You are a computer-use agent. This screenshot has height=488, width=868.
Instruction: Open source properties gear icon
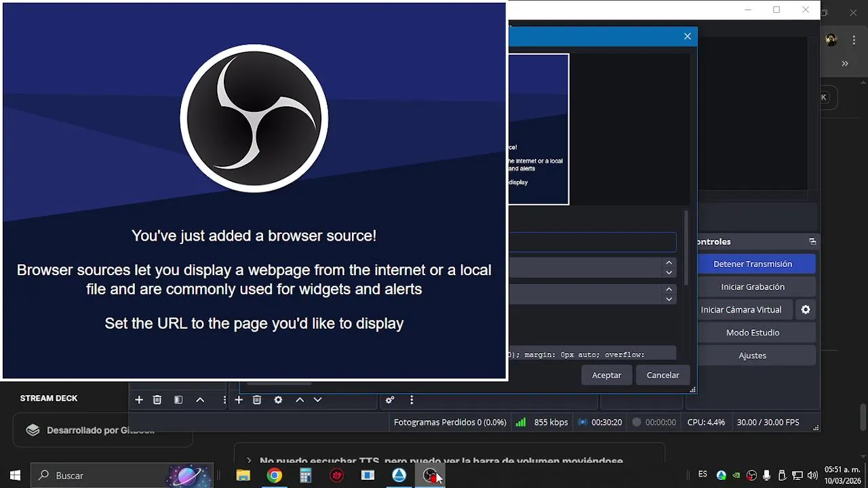(x=278, y=400)
